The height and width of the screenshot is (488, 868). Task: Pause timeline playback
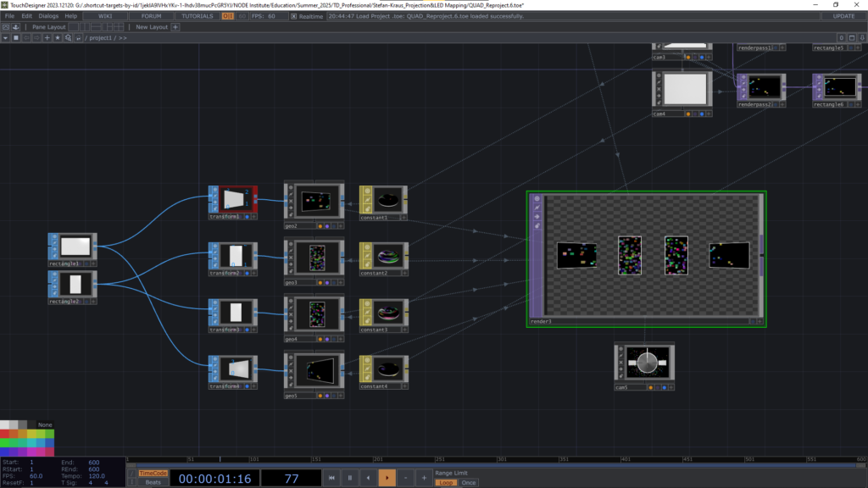pos(350,478)
